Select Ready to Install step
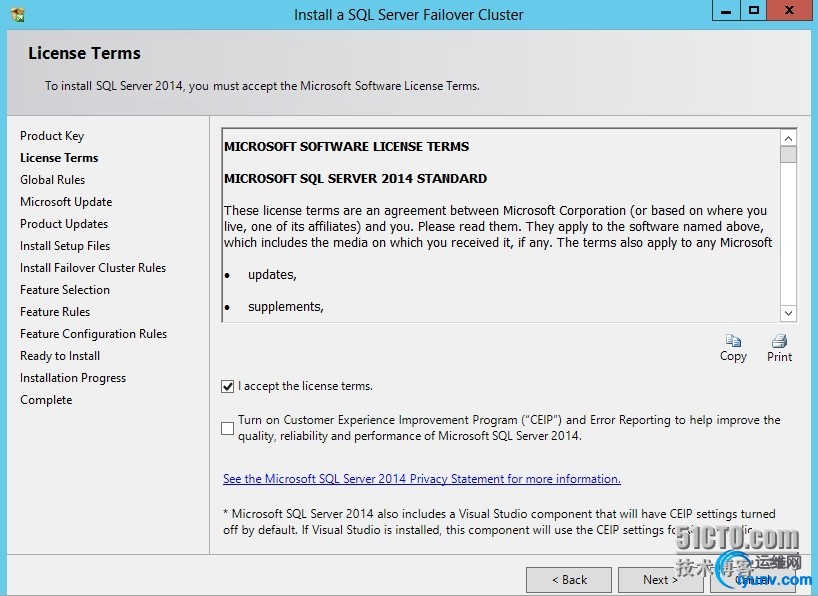The width and height of the screenshot is (818, 596). [60, 356]
